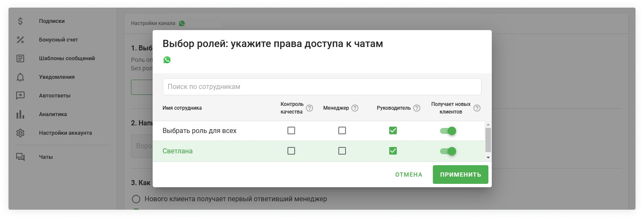Click the help icon next to Получает новых клиентов
The height and width of the screenshot is (219, 644).
477,108
